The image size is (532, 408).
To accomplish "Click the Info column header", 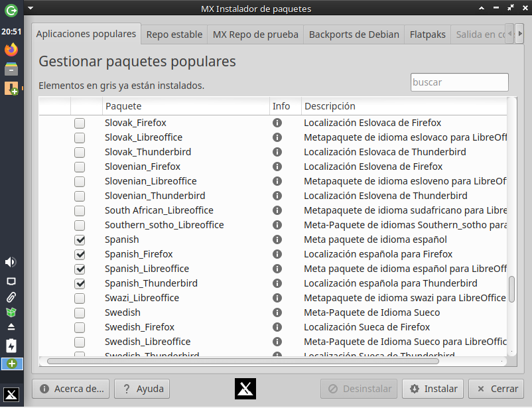I will tap(285, 106).
